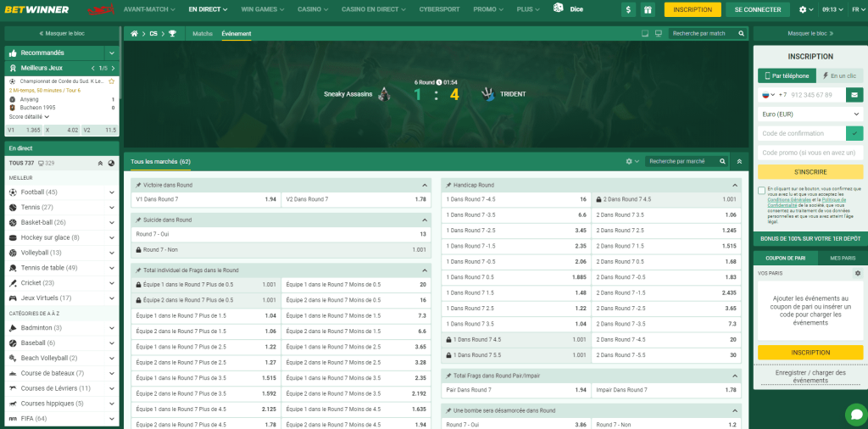Go to home breadcrumb icon

tap(134, 34)
